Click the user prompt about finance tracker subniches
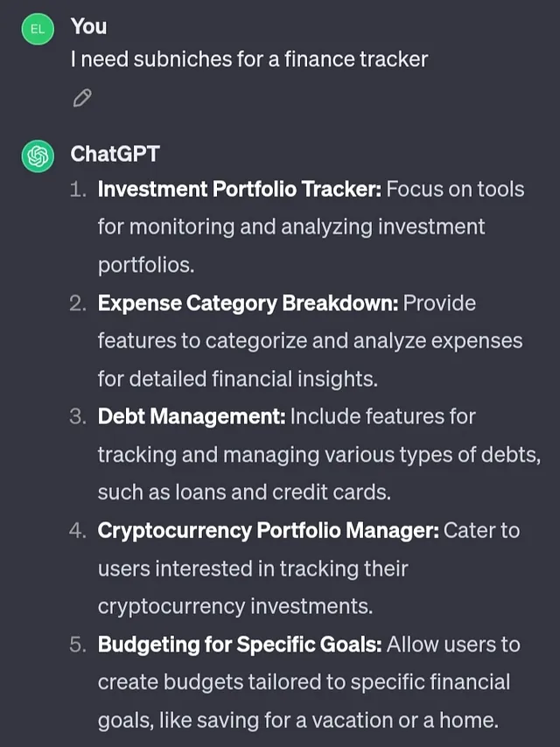Viewport: 560px width, 747px height. coord(248,59)
